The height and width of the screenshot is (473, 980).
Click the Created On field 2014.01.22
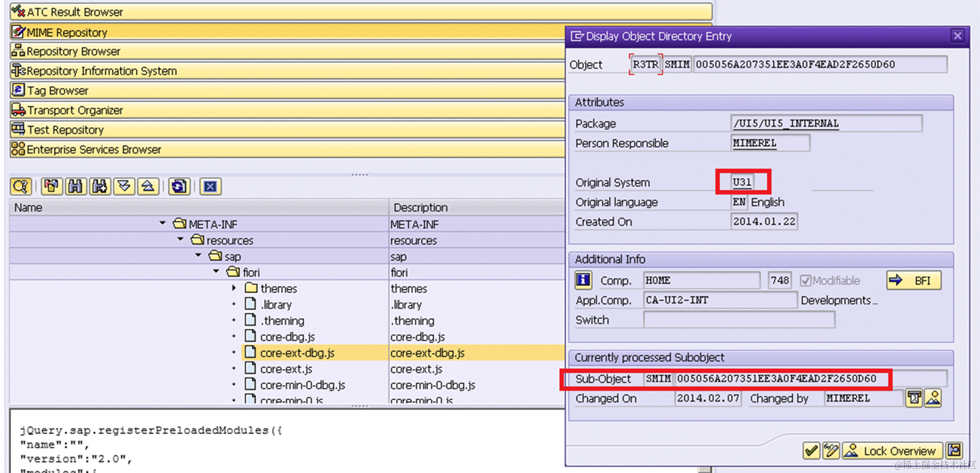coord(764,221)
